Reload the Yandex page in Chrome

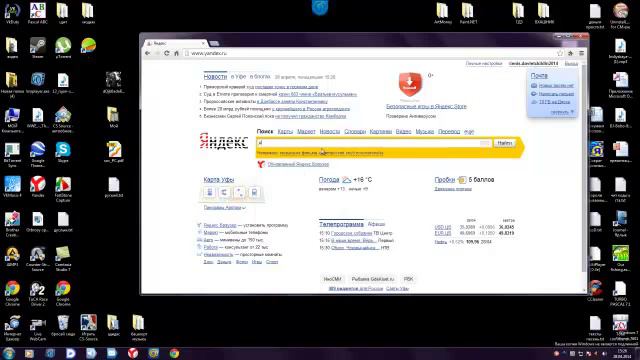(x=167, y=53)
